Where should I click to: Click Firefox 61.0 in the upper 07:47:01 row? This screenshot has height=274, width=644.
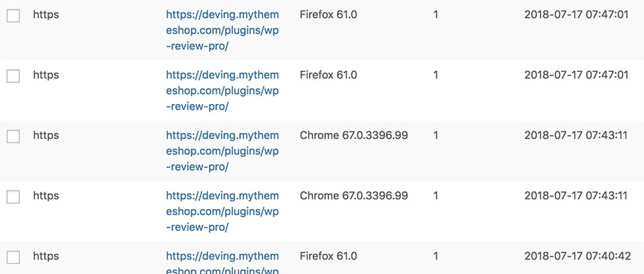(328, 15)
